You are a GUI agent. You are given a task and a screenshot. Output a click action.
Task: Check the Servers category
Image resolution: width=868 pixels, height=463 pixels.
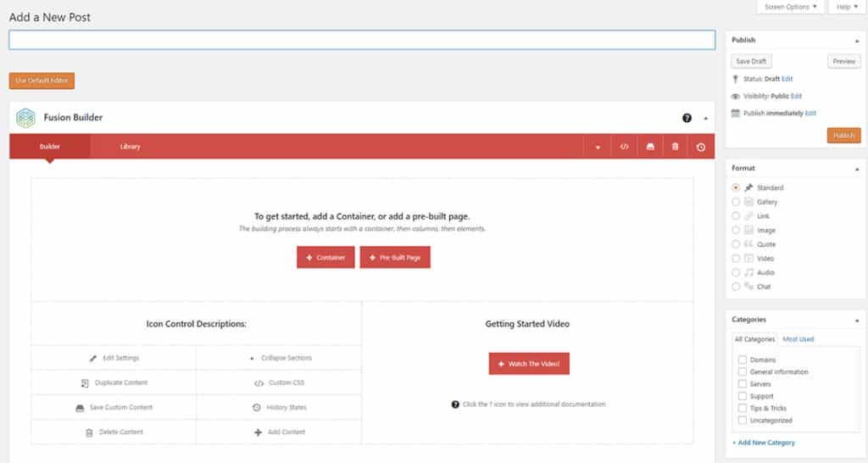tap(743, 384)
